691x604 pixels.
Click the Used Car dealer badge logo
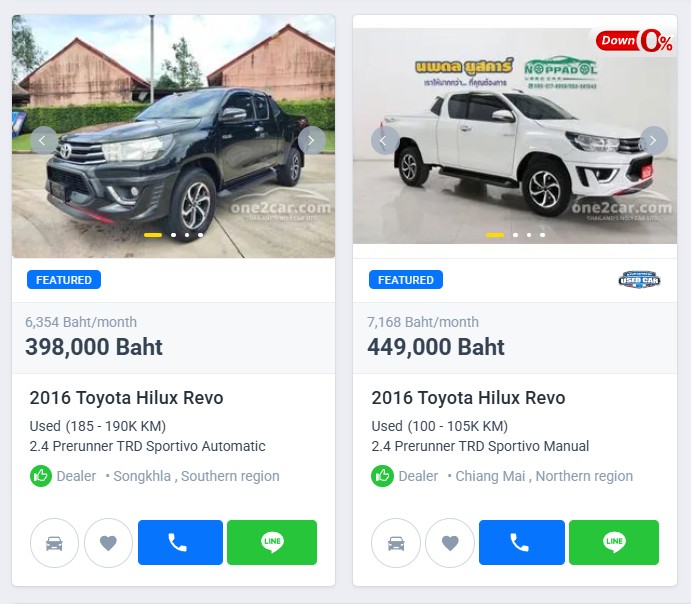639,280
